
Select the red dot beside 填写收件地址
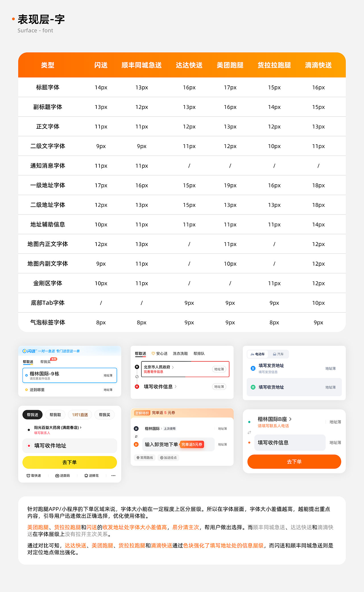[x=29, y=446]
